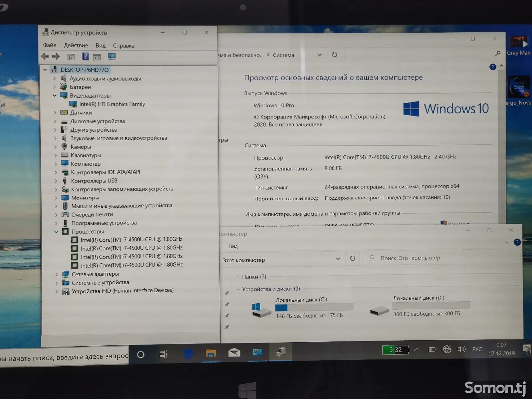Open Локальный диск (C:) drive

click(303, 307)
